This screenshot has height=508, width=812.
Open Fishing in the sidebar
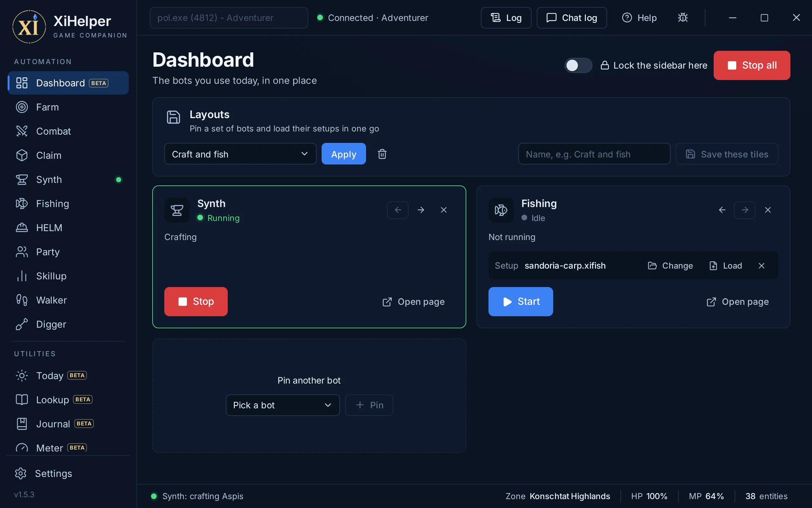click(68, 204)
